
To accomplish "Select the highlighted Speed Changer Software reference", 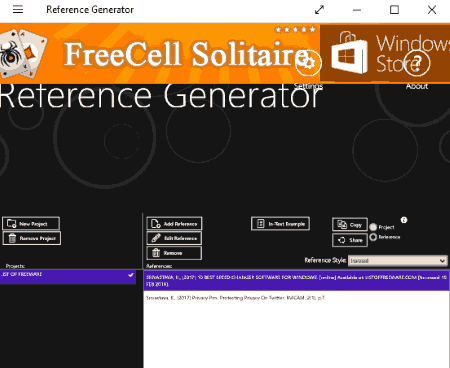I will pos(296,281).
